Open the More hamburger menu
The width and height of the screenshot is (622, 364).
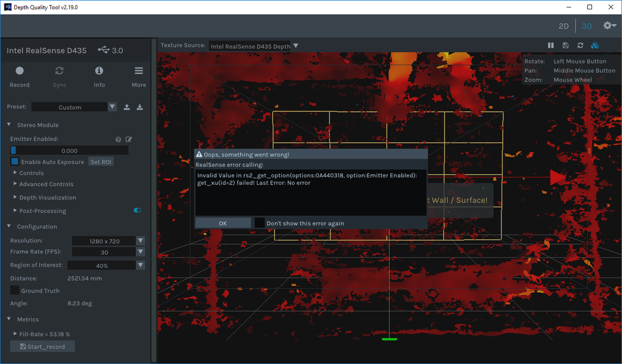click(139, 70)
